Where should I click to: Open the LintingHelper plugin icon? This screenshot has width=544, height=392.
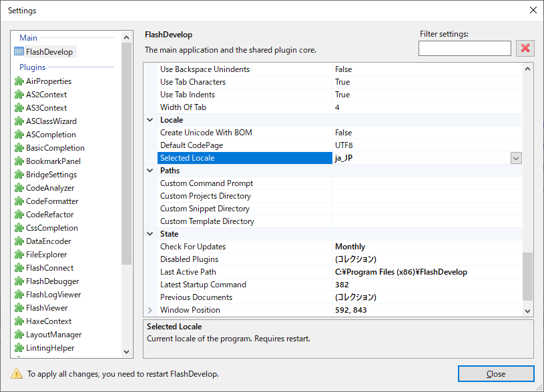(19, 348)
